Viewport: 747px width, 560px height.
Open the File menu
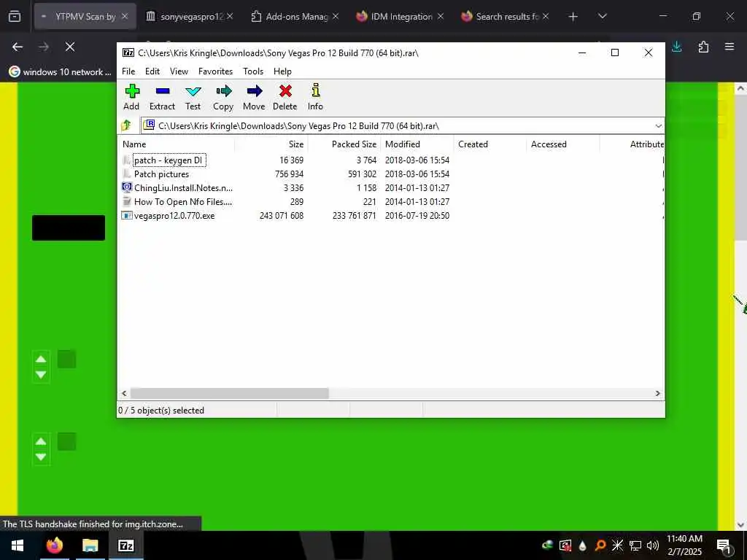click(128, 71)
